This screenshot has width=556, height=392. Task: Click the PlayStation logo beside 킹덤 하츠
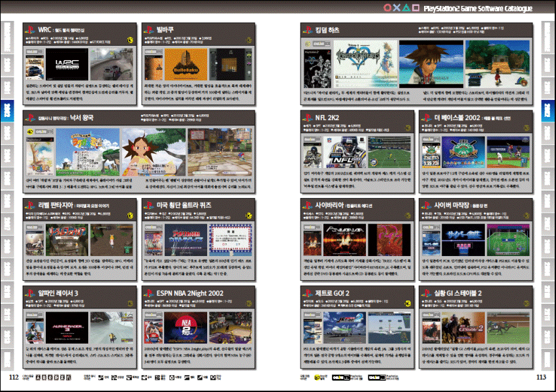pyautogui.click(x=308, y=30)
